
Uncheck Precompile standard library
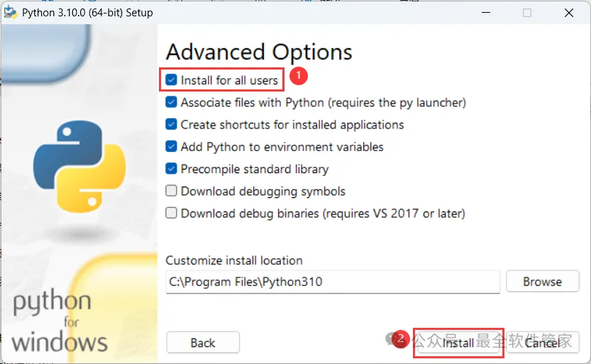[x=171, y=169]
